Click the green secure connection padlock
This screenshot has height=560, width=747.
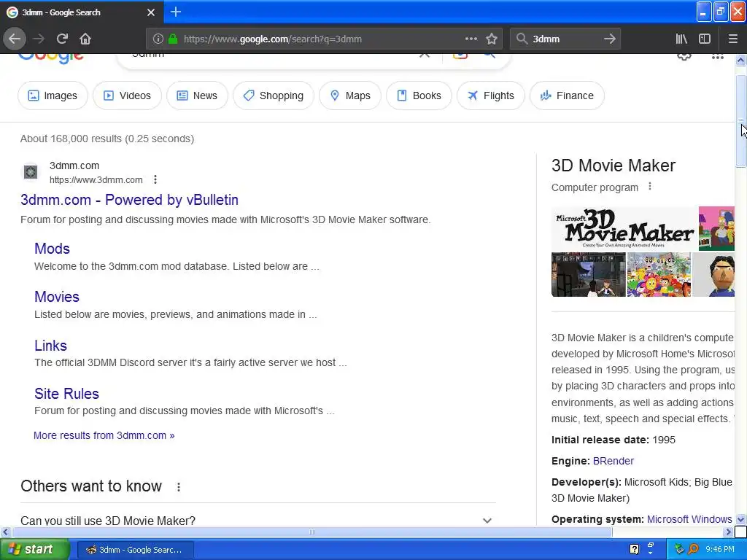172,39
